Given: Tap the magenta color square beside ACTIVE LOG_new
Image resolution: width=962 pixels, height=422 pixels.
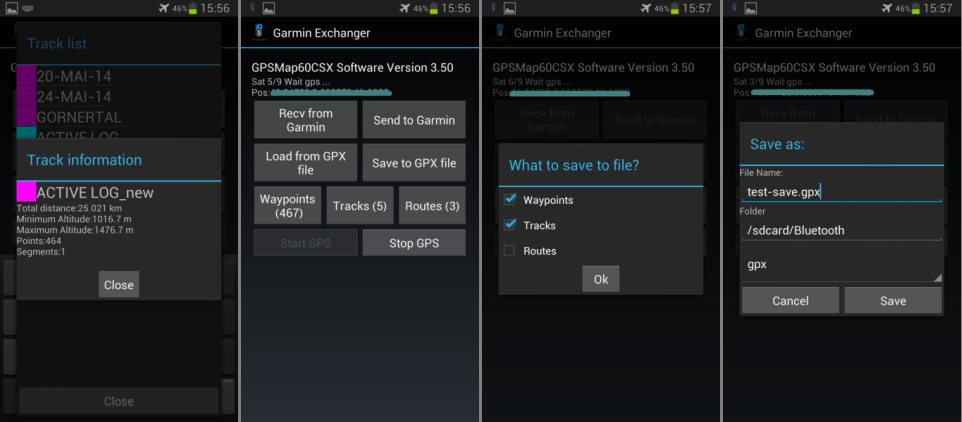Looking at the screenshot, I should (x=26, y=192).
